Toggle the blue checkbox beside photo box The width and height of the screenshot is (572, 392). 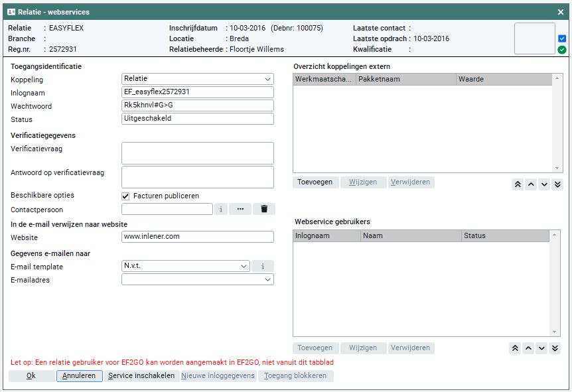coord(562,38)
